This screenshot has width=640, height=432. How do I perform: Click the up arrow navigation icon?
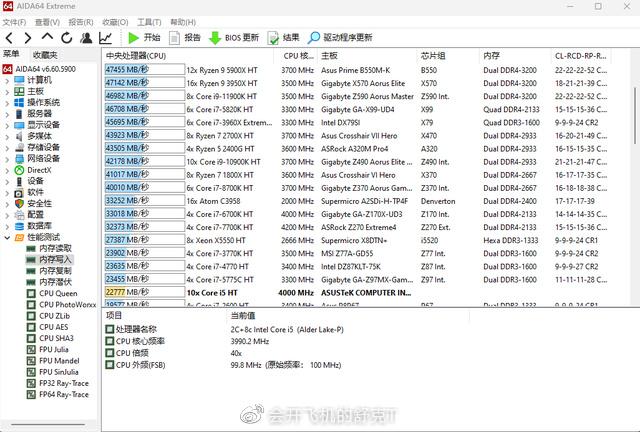[x=47, y=37]
